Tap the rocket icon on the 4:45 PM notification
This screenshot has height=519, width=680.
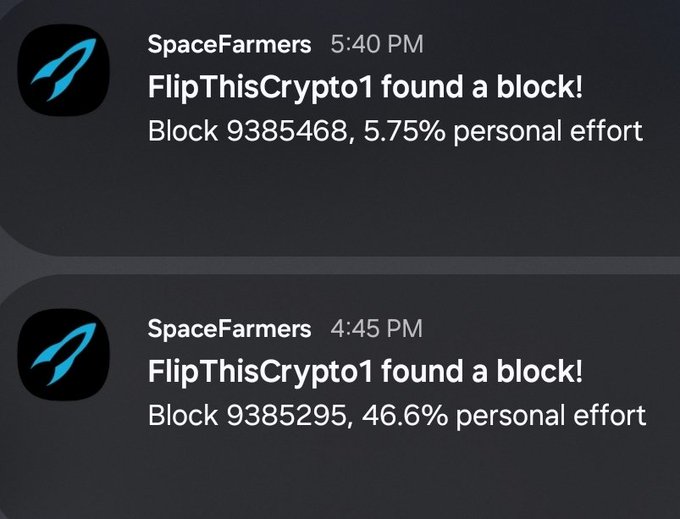tap(63, 354)
